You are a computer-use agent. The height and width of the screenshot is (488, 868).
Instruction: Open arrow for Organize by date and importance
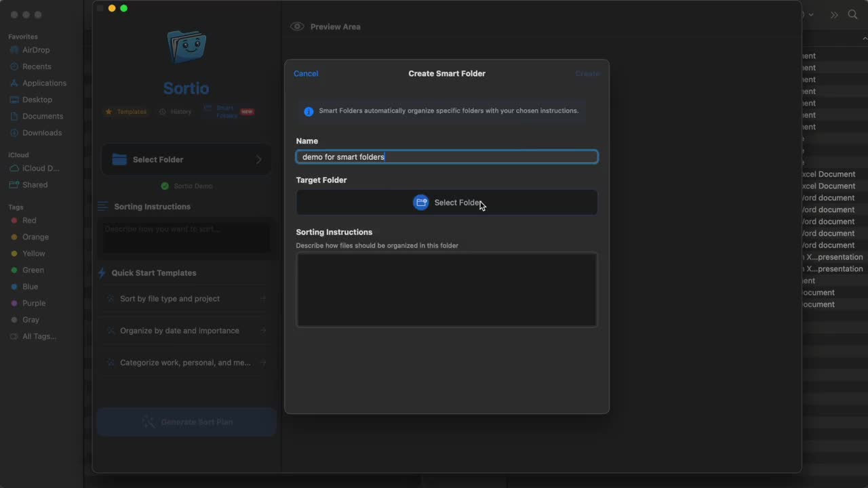click(263, 331)
